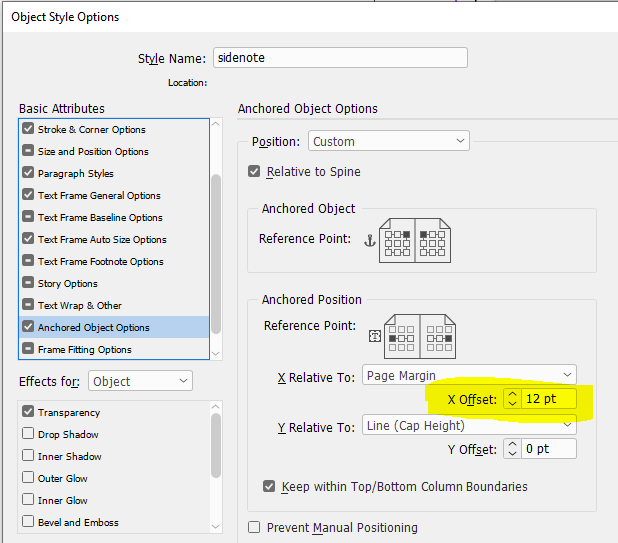Click the text frame icon beside Anchored Position Reference Point

(x=375, y=336)
